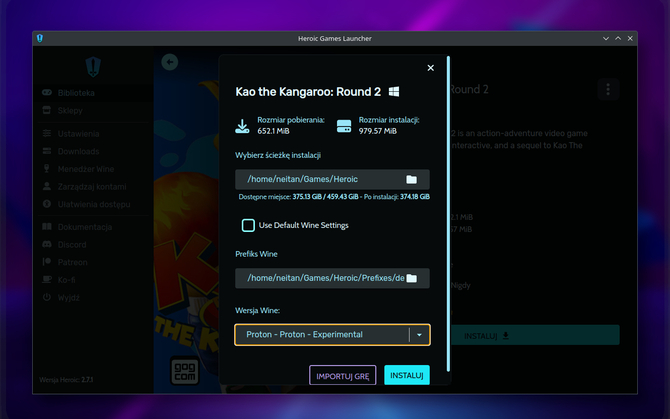The image size is (670, 419).
Task: Click the Discord icon in sidebar
Action: click(x=47, y=245)
